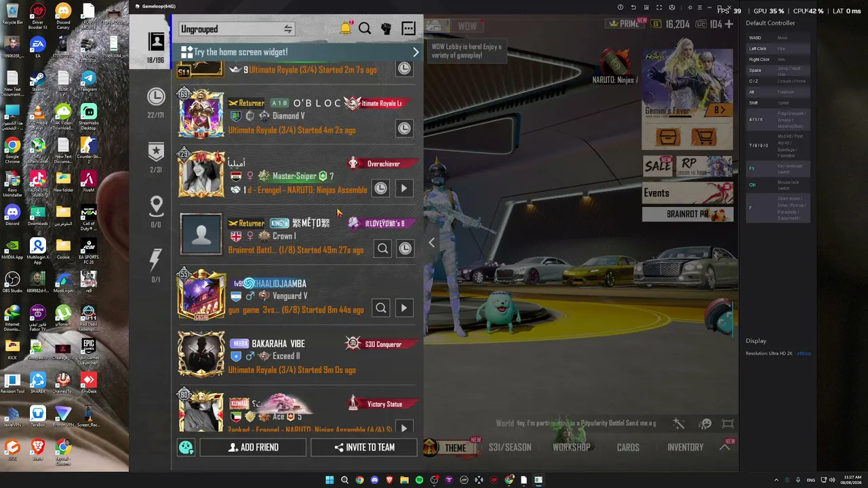Viewport: 868px width, 488px height.
Task: Open the SALE banner
Action: pos(658,165)
